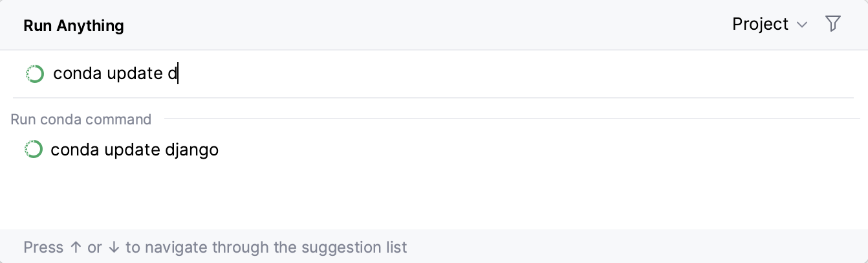
Task: Click the separator line after "Run conda command"
Action: click(511, 119)
